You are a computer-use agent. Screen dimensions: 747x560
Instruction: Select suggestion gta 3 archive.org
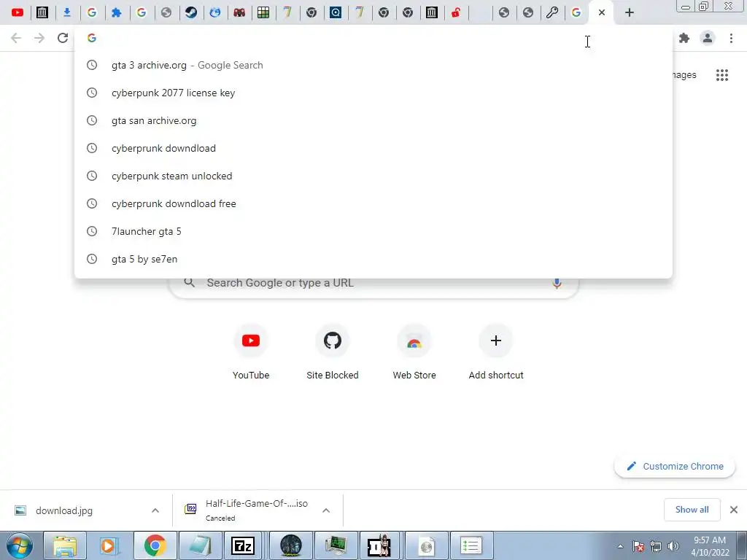(x=373, y=65)
